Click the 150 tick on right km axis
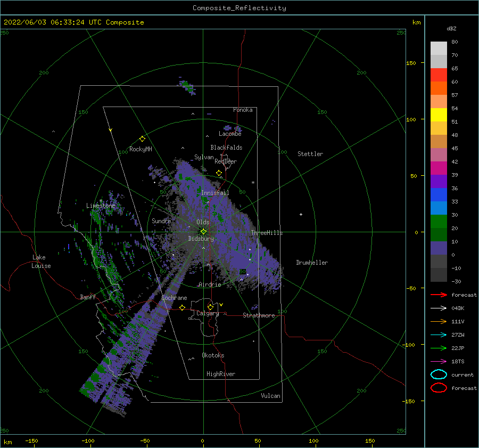This screenshot has height=448, width=479. click(411, 63)
